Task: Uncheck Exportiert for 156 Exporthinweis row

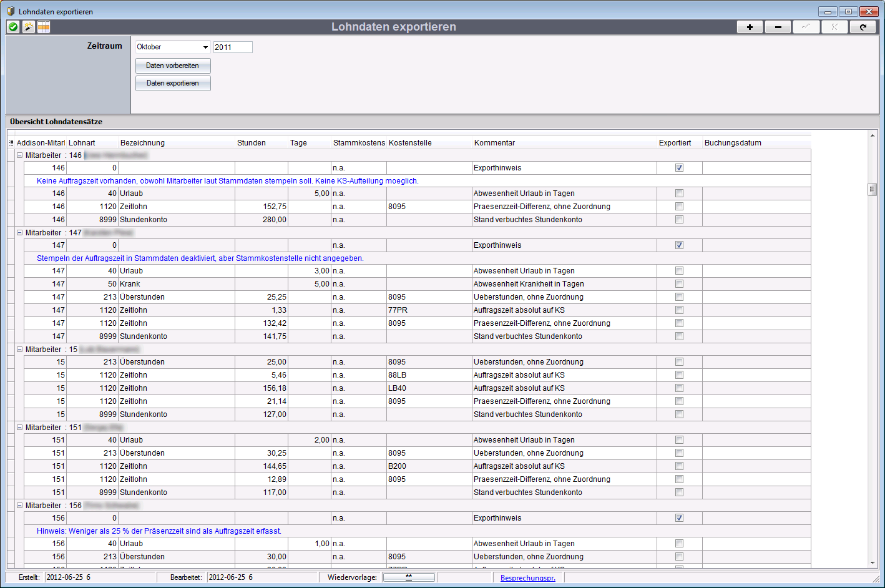Action: 679,518
